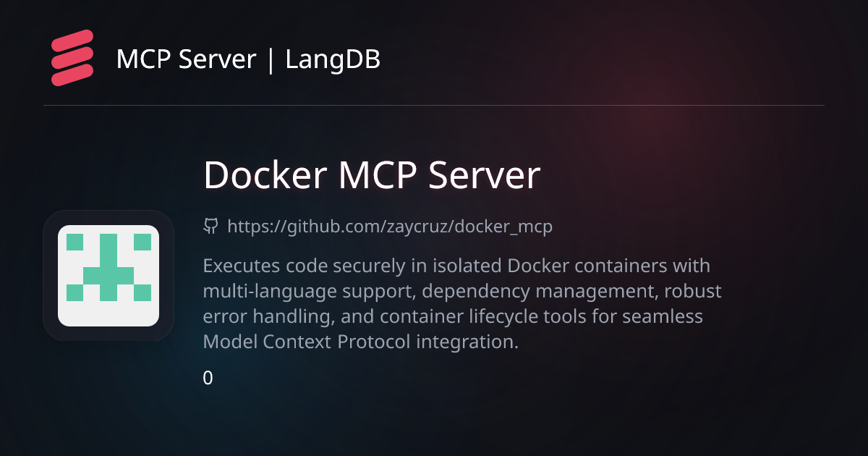Click the "0" counter below the description
The height and width of the screenshot is (456, 868).
208,378
